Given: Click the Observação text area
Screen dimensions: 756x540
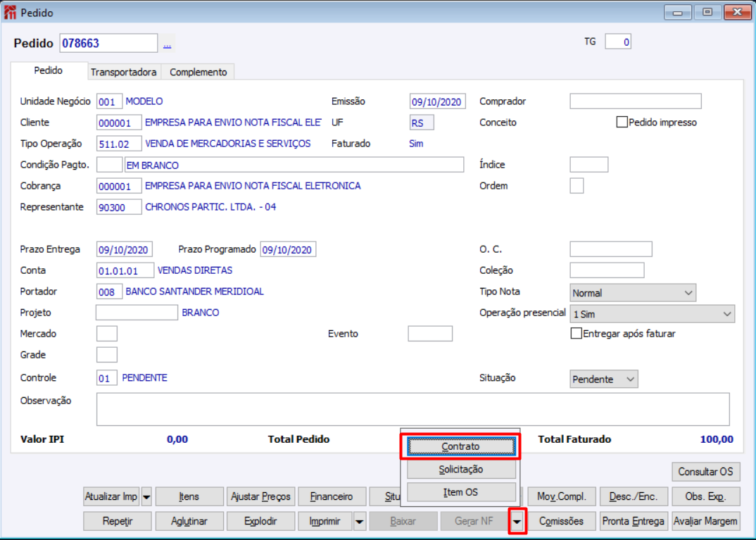Looking at the screenshot, I should tap(412, 409).
